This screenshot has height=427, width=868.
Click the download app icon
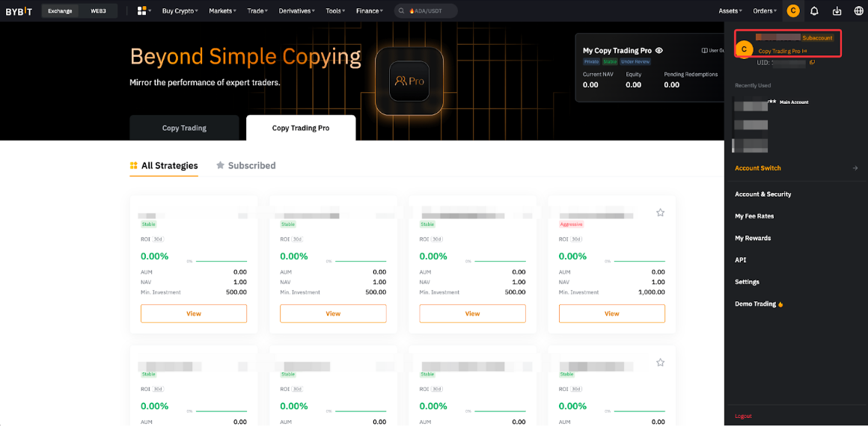(837, 11)
